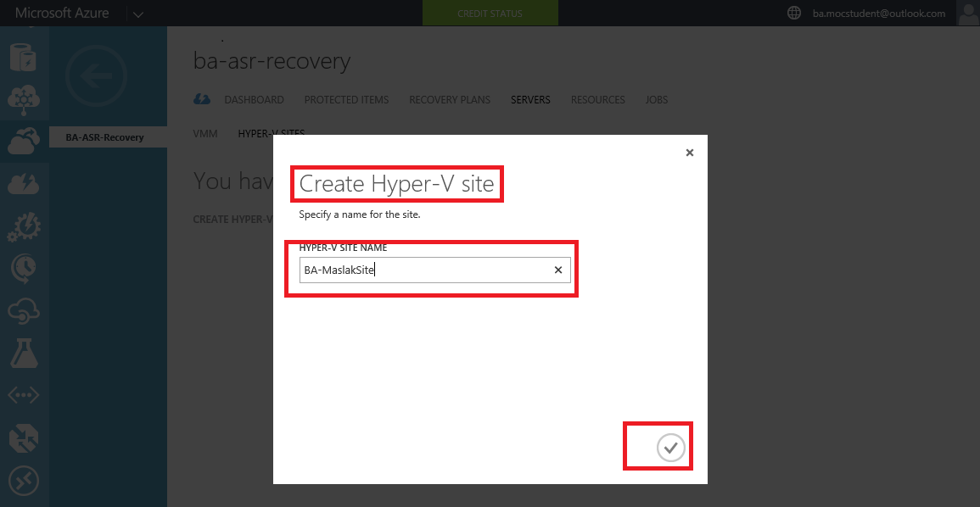Click HYPER-V SITE NAME label
The image size is (980, 507).
(343, 248)
